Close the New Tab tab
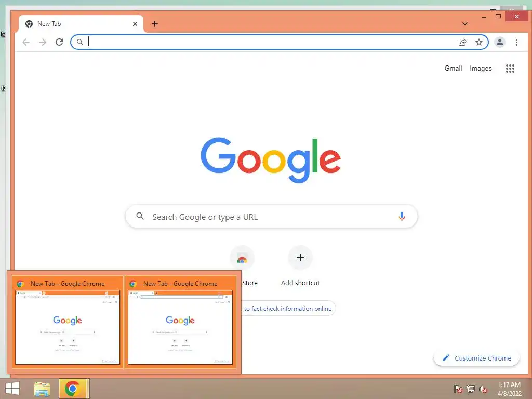This screenshot has width=532, height=399. pos(135,24)
